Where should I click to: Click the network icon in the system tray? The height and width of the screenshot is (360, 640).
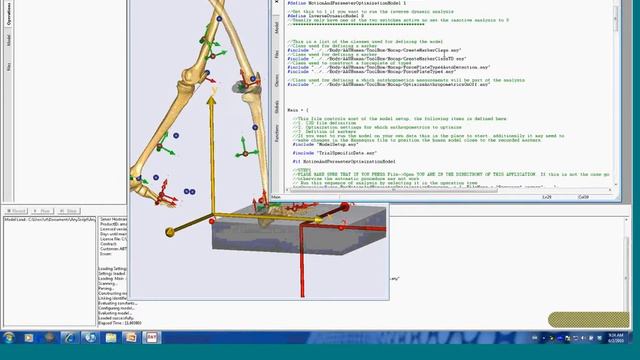(576, 338)
